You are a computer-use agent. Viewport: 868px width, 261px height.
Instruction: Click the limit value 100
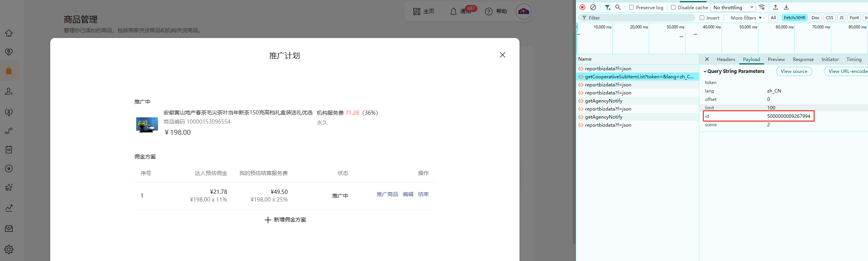[x=771, y=108]
